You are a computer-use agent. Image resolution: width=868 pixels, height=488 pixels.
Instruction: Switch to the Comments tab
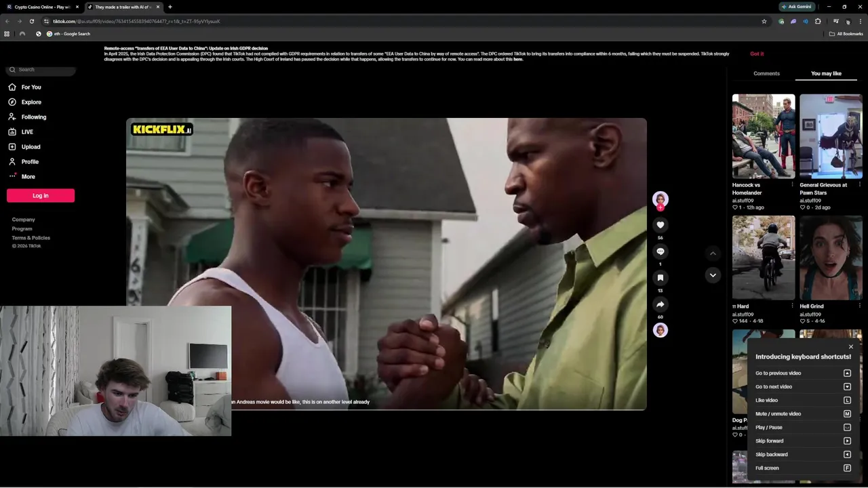coord(766,73)
